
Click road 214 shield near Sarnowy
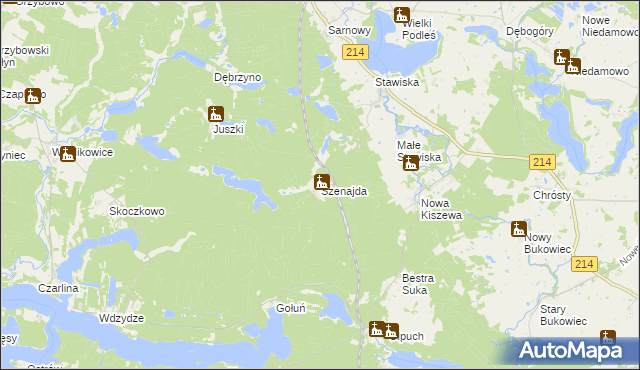(x=355, y=52)
